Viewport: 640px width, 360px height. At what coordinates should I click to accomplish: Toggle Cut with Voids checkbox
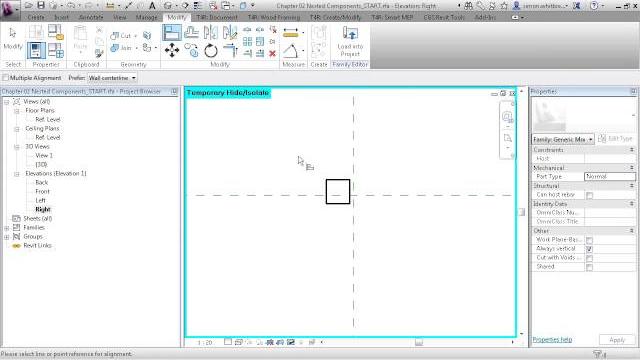coord(589,258)
